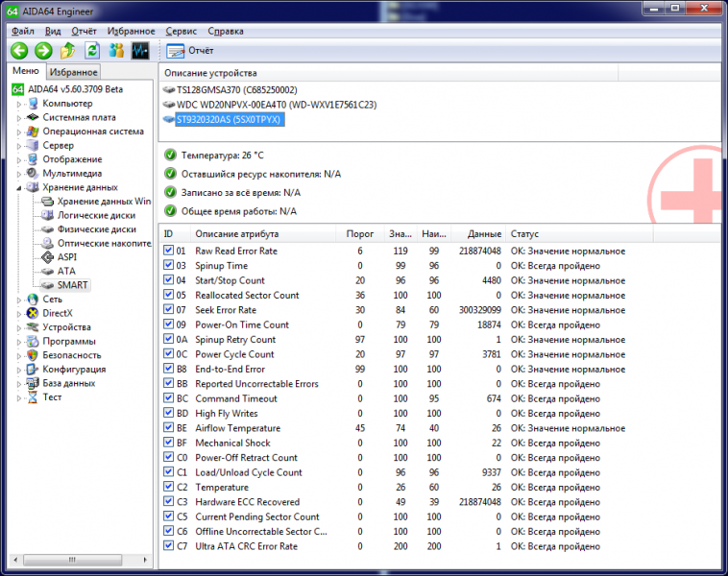Click the Отчёт report toolbar icon
728x576 pixels.
[x=176, y=51]
